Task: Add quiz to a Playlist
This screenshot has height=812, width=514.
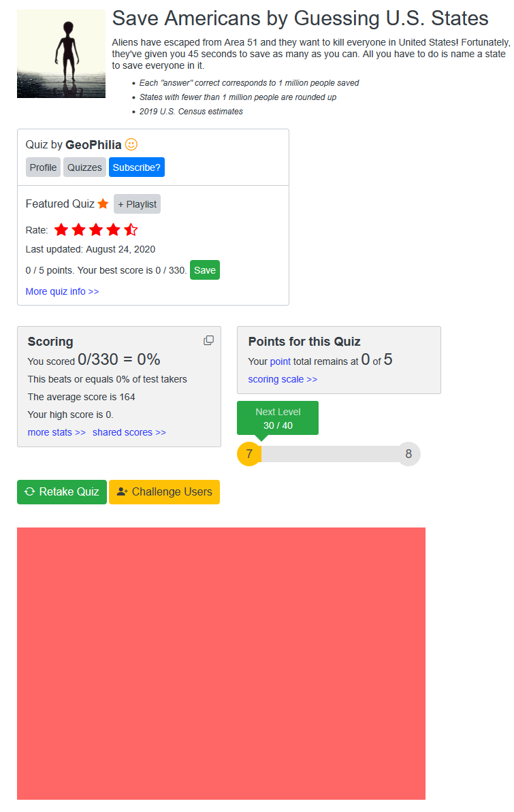Action: [x=138, y=204]
